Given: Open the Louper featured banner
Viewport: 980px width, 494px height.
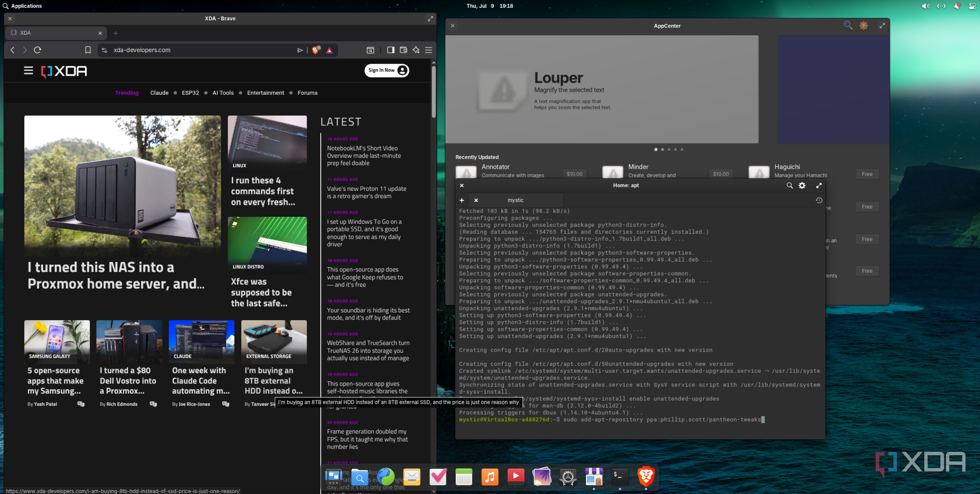Looking at the screenshot, I should pos(602,89).
